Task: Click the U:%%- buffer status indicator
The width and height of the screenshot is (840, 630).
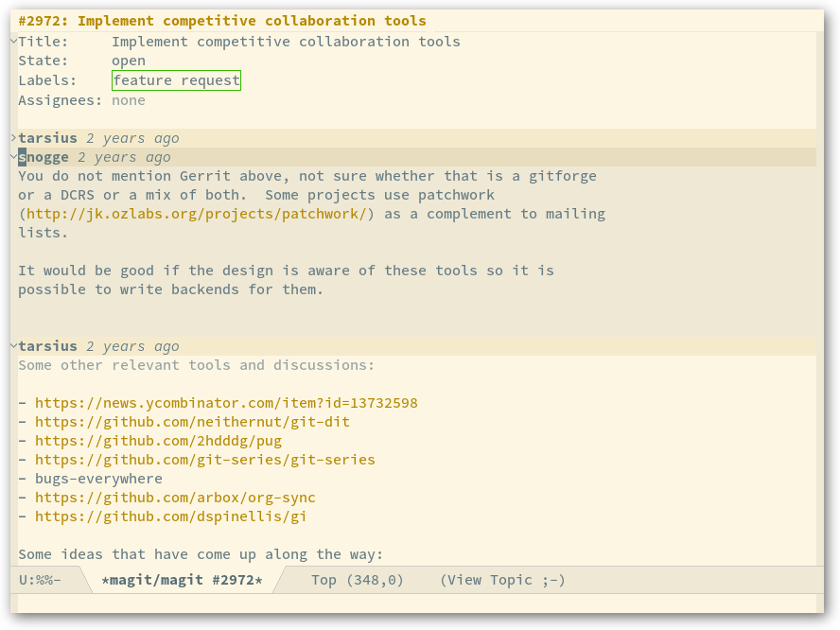Action: pyautogui.click(x=40, y=580)
